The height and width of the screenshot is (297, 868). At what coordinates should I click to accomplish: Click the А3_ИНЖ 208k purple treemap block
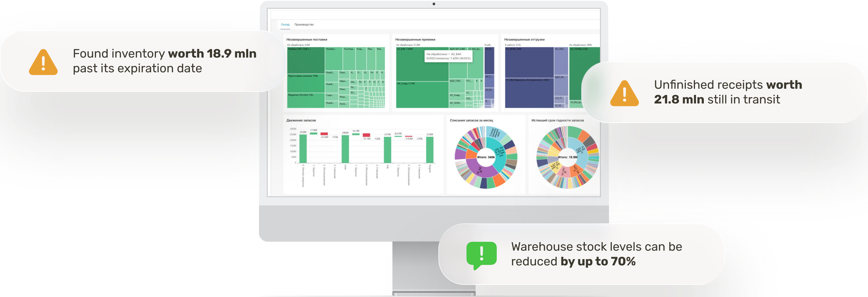(x=529, y=62)
